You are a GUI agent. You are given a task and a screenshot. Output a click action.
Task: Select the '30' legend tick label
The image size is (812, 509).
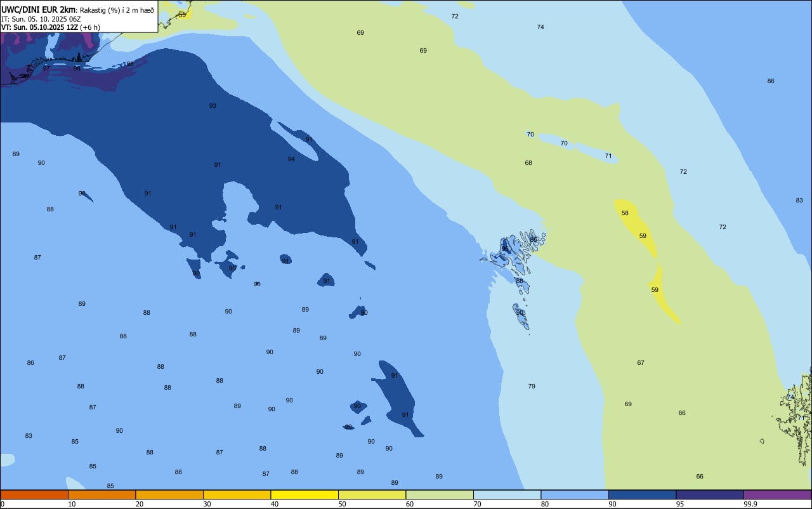tap(207, 504)
